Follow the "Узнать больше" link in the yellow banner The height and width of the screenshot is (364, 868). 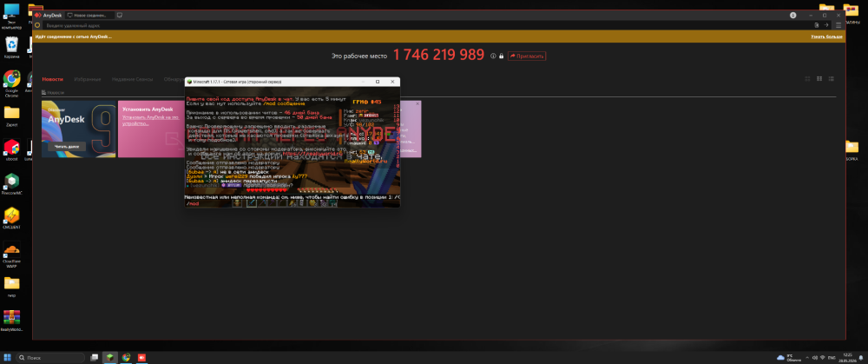point(826,36)
